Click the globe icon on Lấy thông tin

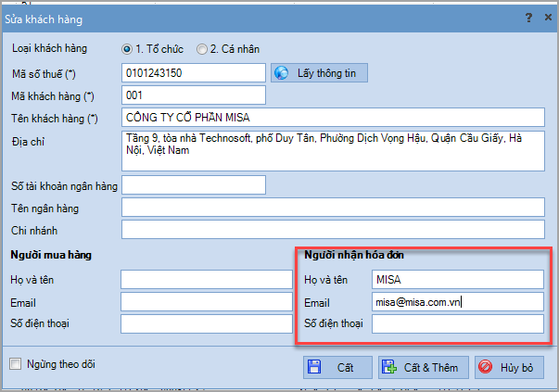pos(281,73)
